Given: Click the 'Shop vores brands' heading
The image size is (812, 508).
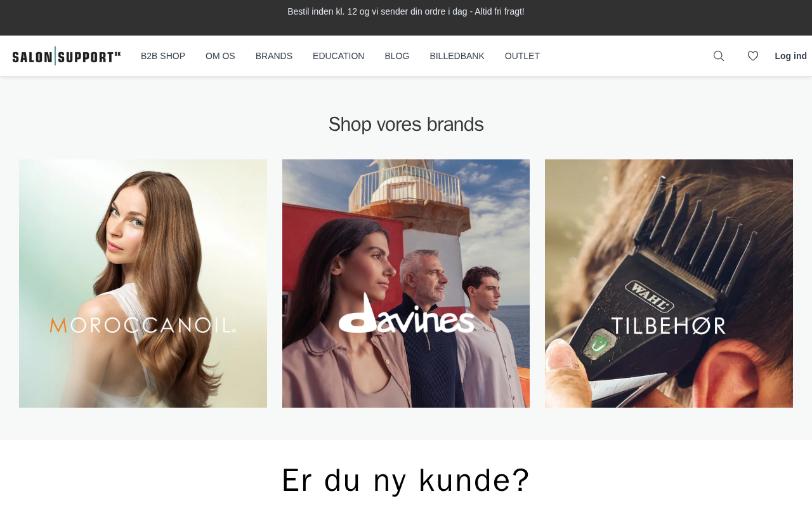Looking at the screenshot, I should point(406,124).
